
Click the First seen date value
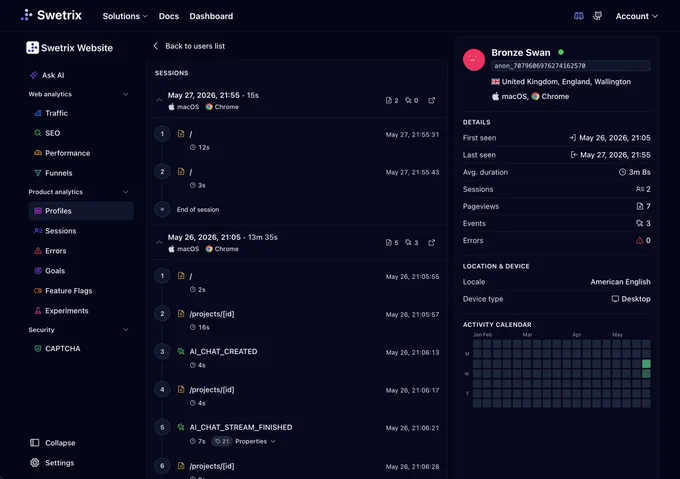615,138
